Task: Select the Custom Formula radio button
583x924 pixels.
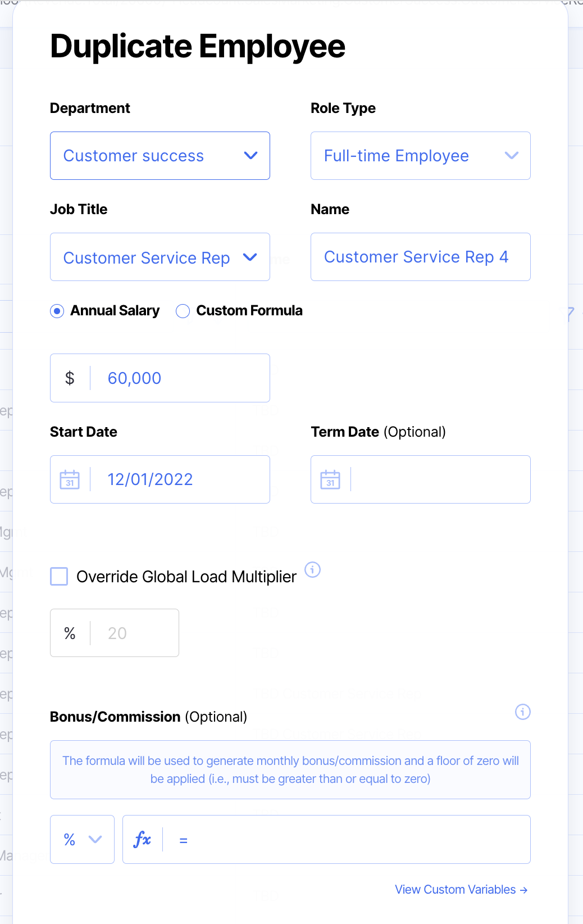Action: click(x=183, y=311)
